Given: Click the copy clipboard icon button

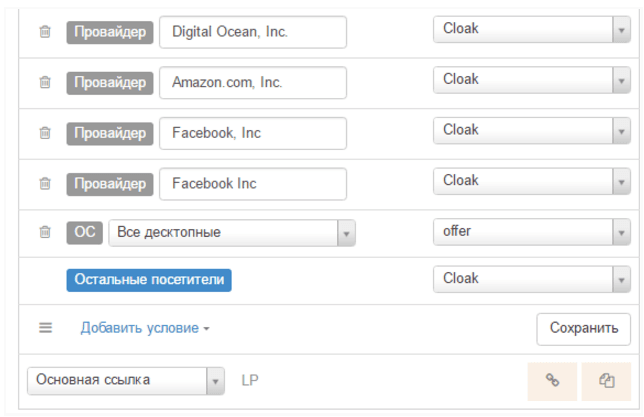Looking at the screenshot, I should click(606, 381).
